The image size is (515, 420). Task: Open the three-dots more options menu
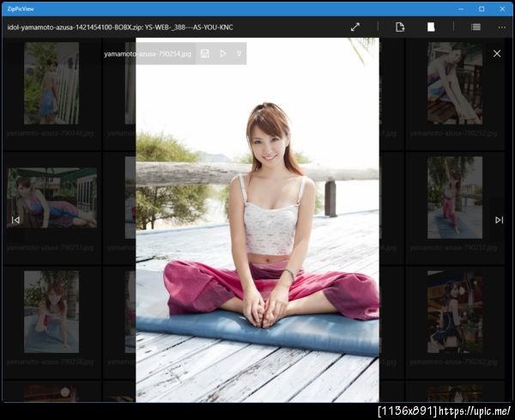point(502,27)
